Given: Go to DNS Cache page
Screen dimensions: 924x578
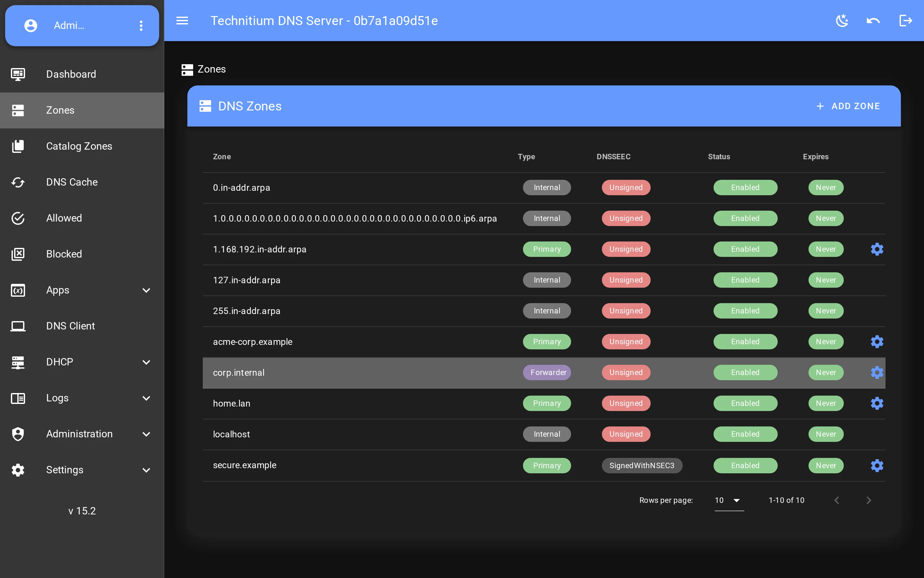Looking at the screenshot, I should click(x=82, y=182).
